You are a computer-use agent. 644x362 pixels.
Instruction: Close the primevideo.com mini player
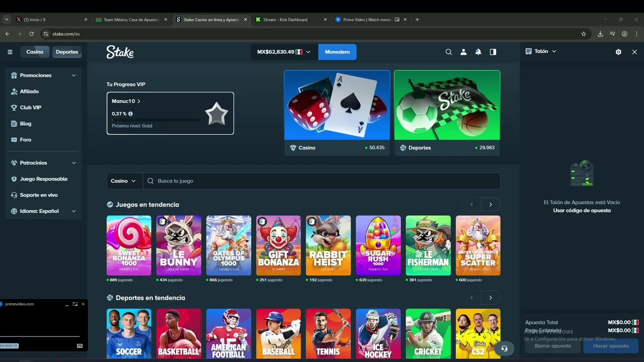[x=83, y=304]
